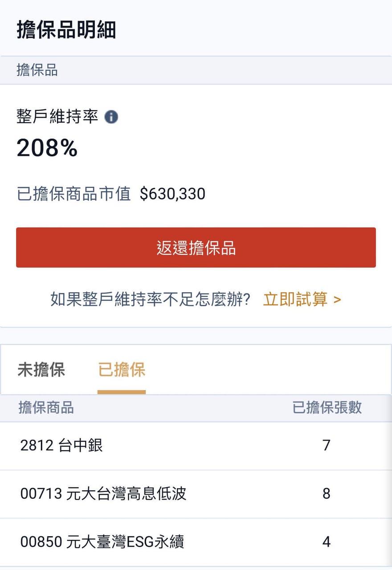Click the 擔保商品 column header
The image size is (392, 570).
click(x=46, y=408)
